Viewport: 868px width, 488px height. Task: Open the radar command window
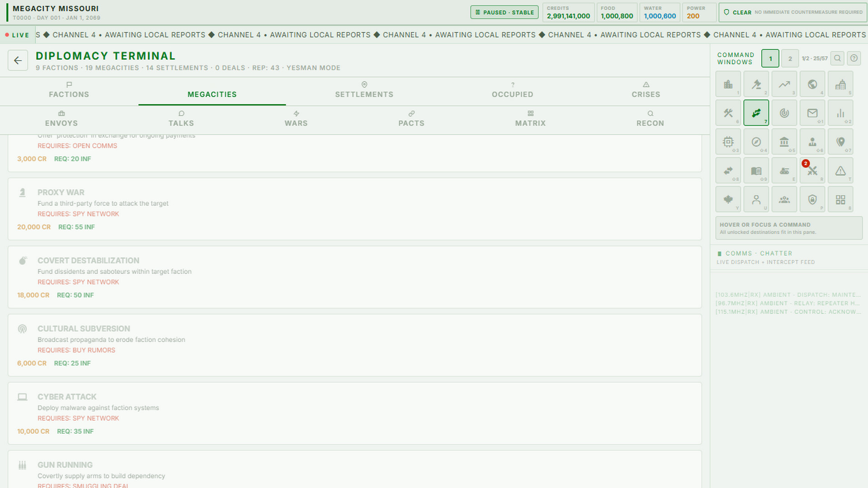click(784, 113)
